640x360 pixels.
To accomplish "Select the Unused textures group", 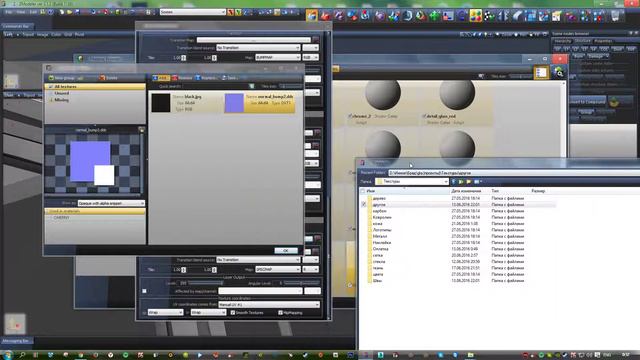I will pos(62,93).
